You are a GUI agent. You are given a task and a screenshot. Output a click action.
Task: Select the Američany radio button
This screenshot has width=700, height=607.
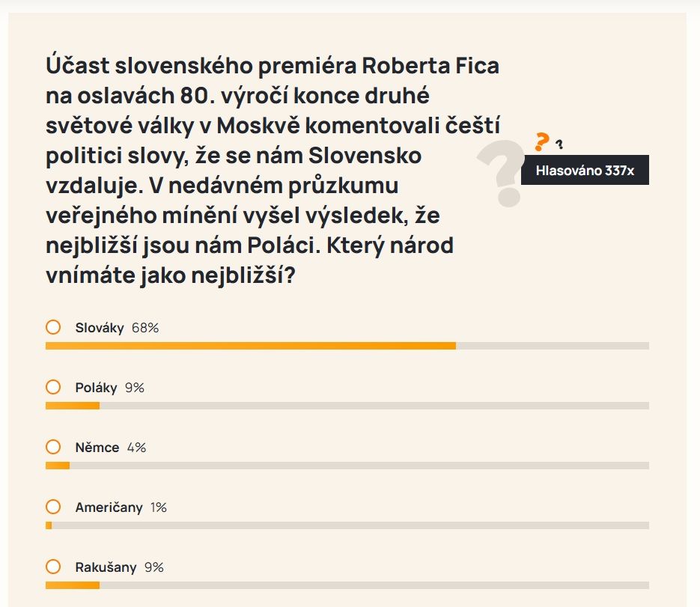click(53, 507)
